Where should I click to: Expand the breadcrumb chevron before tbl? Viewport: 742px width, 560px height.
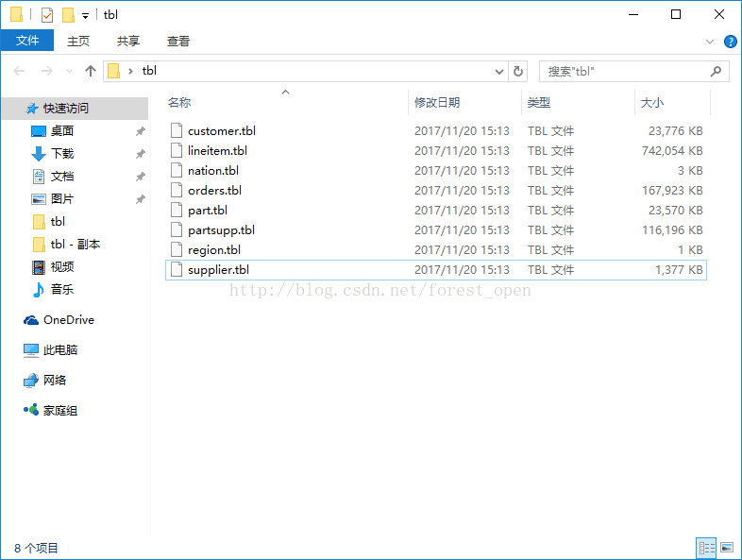click(x=130, y=72)
